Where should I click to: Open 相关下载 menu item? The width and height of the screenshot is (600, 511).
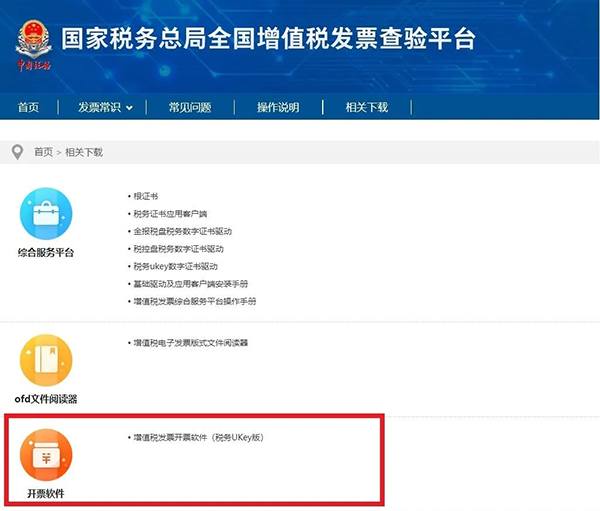tap(367, 107)
